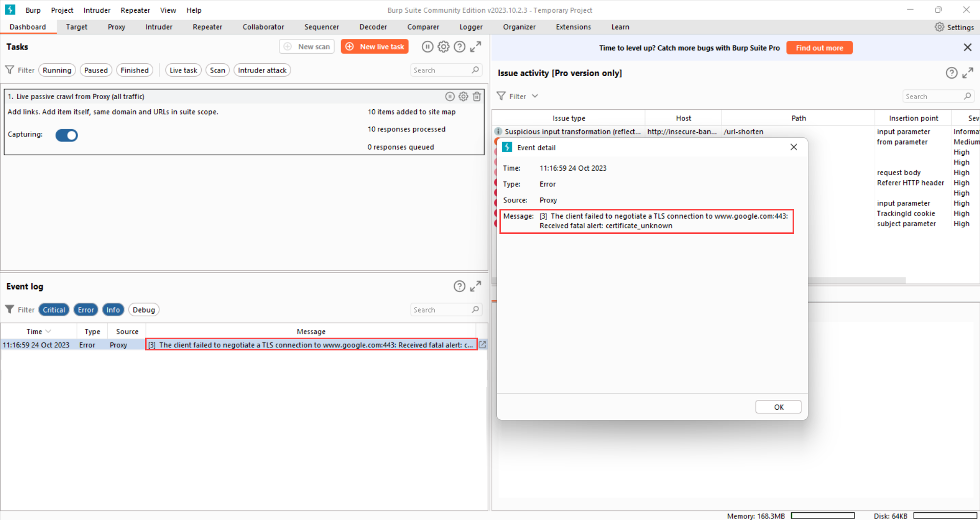Switch to the Proxy tab
Viewport: 980px width, 520px height.
click(x=116, y=27)
